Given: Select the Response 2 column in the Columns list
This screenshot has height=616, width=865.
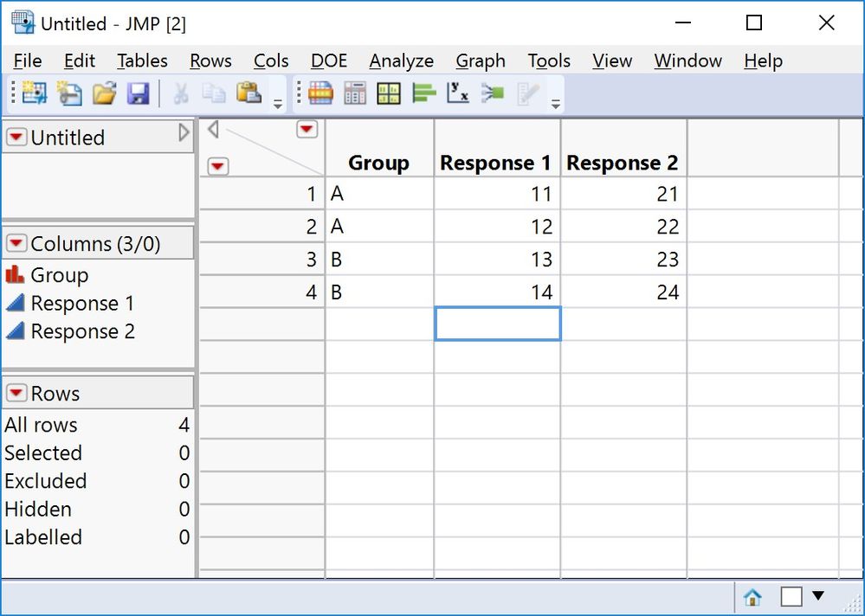Looking at the screenshot, I should [x=82, y=331].
